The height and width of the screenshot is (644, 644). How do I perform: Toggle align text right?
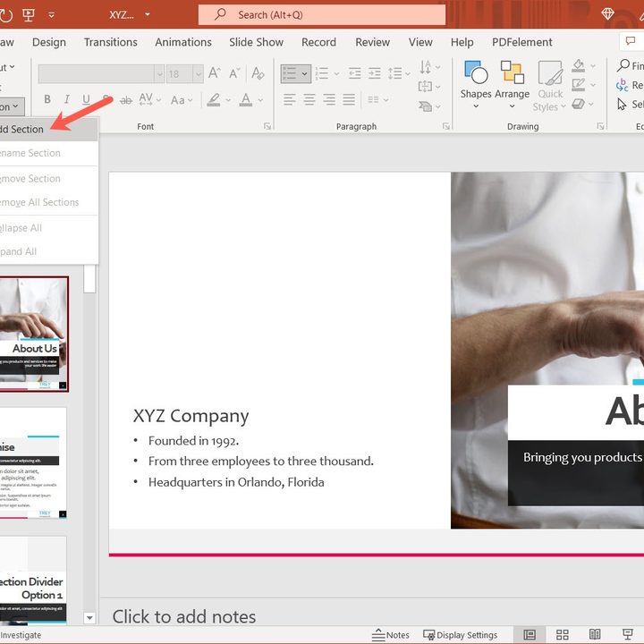(329, 99)
